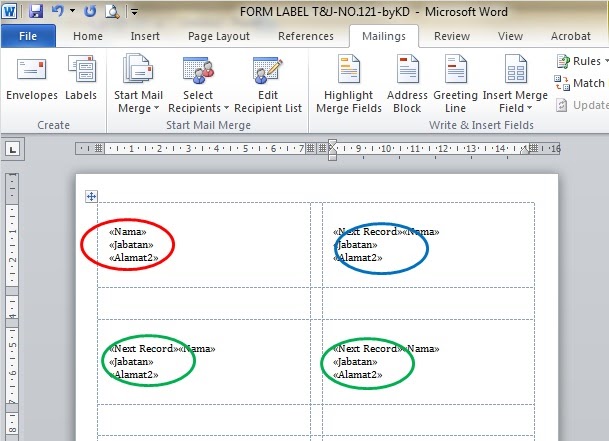609x441 pixels.
Task: Expand the Start Mail Merge menu
Action: 138,84
